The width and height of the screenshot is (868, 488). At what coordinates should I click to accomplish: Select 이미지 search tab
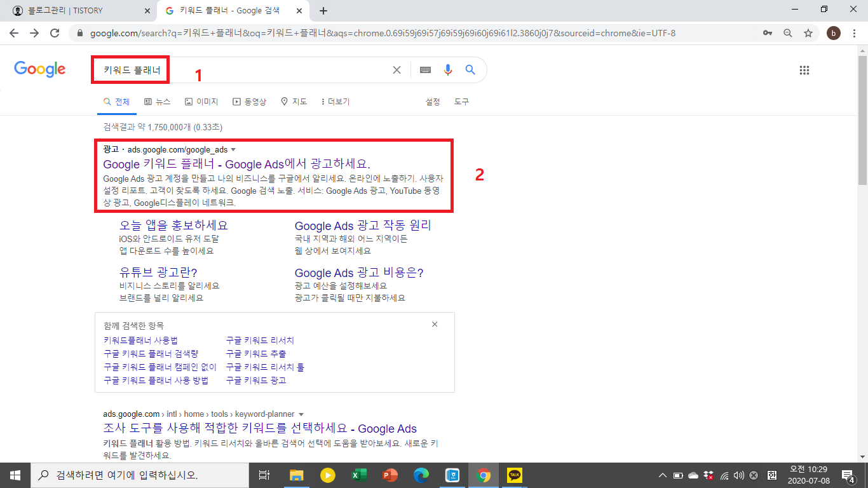(201, 102)
